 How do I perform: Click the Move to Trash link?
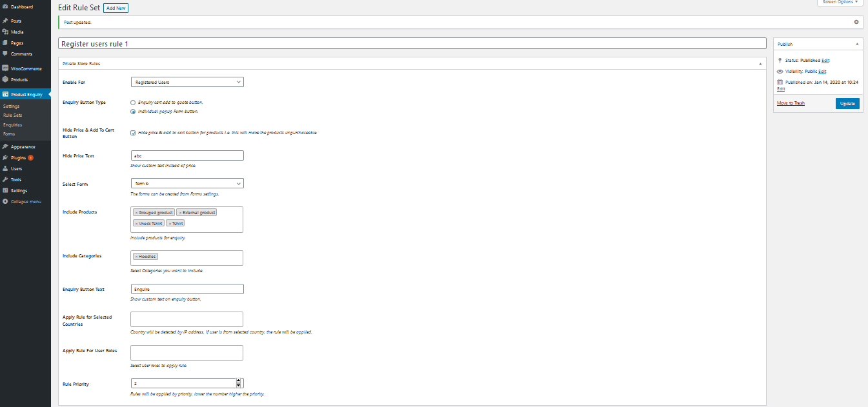pyautogui.click(x=791, y=103)
